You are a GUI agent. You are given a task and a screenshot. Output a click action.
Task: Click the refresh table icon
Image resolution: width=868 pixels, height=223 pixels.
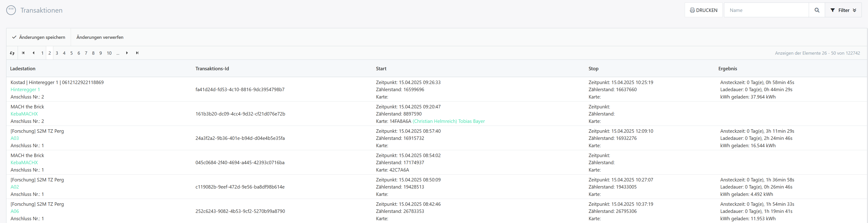point(12,53)
